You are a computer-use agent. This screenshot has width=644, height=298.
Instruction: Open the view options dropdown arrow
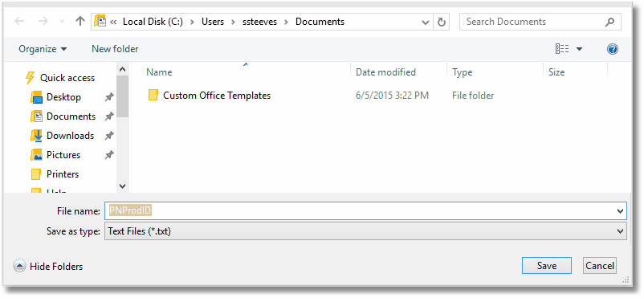[579, 49]
